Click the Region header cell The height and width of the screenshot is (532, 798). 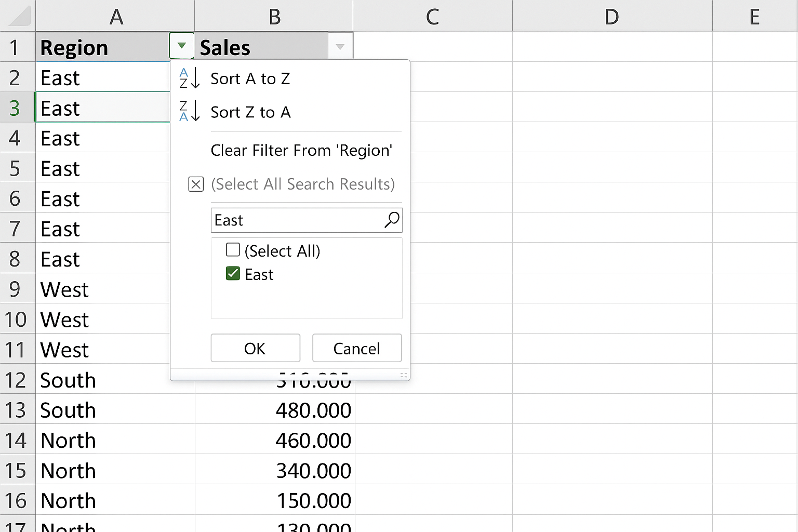tap(103, 47)
